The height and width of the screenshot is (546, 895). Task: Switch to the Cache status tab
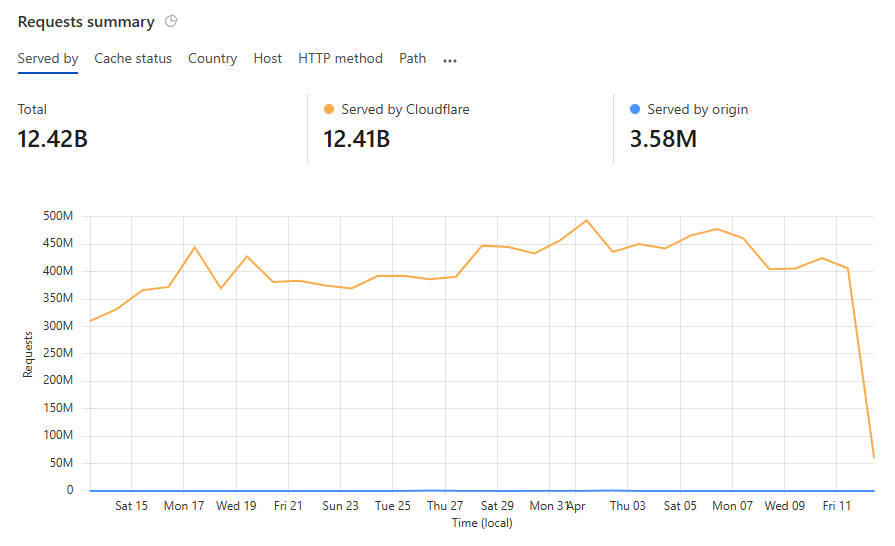click(x=133, y=58)
